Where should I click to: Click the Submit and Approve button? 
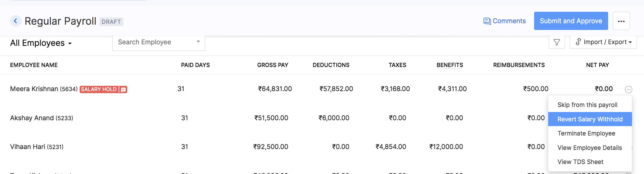coord(571,21)
